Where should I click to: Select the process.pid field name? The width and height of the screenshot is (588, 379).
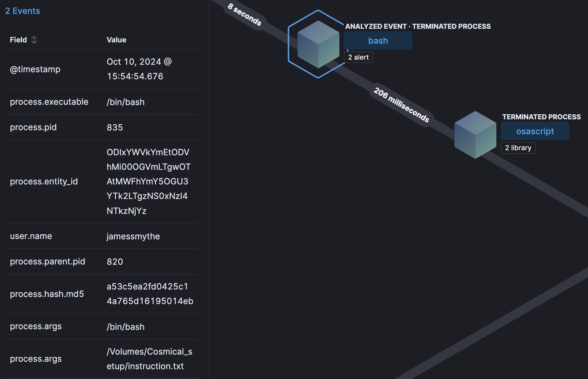33,127
